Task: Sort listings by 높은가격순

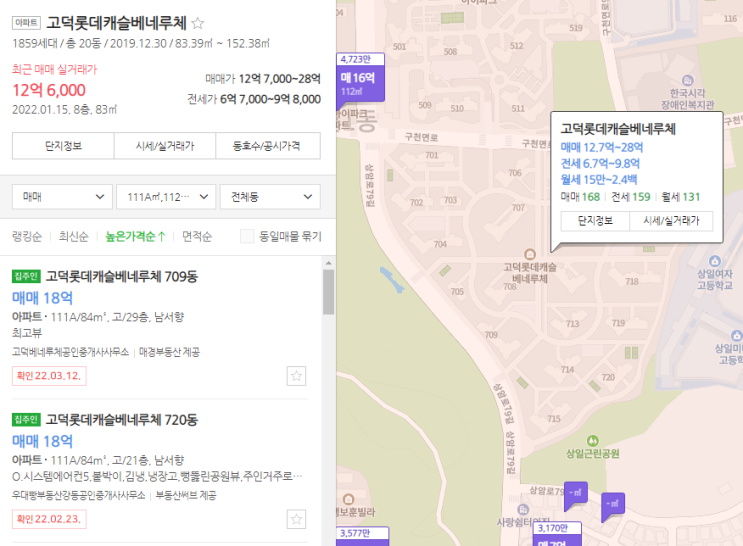Action: pyautogui.click(x=135, y=236)
